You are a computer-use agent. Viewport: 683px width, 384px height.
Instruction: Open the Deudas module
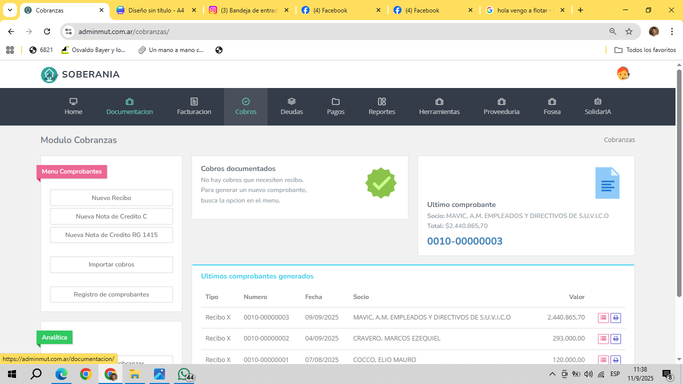291,107
